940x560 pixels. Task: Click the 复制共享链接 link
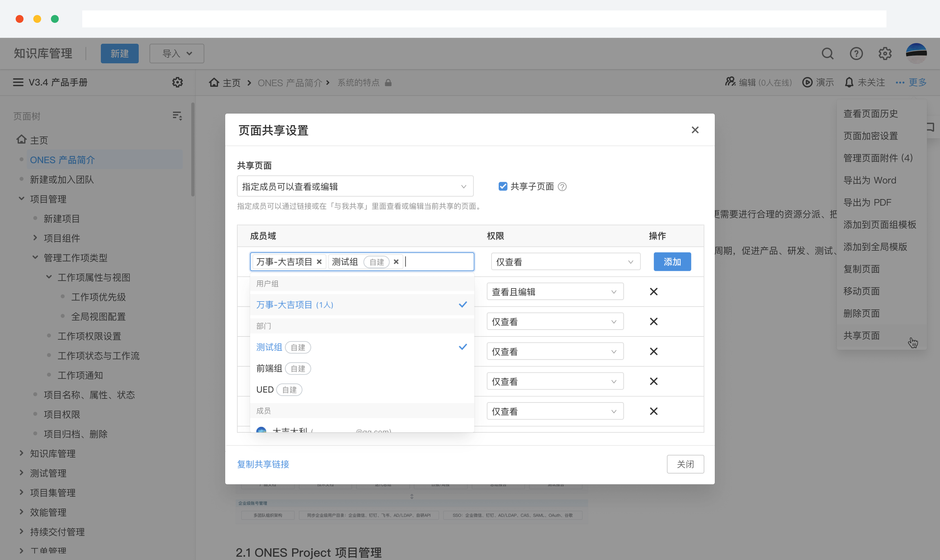coord(263,464)
